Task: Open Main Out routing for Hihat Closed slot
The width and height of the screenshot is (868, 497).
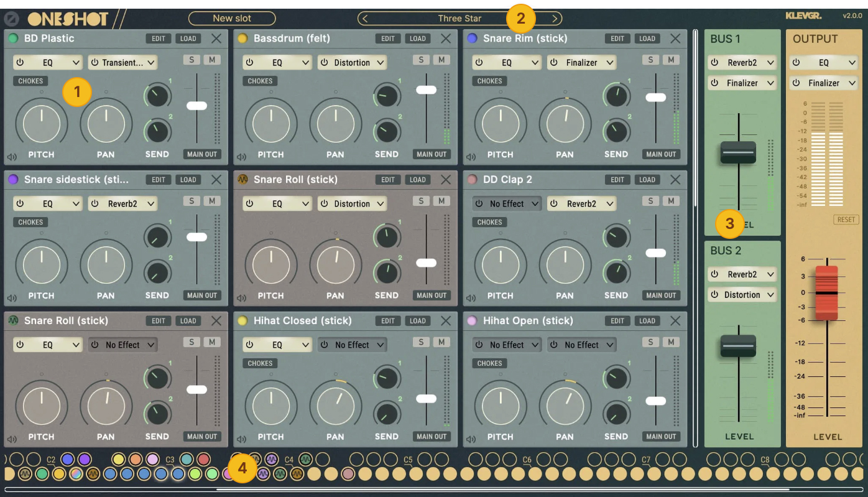Action: (432, 437)
